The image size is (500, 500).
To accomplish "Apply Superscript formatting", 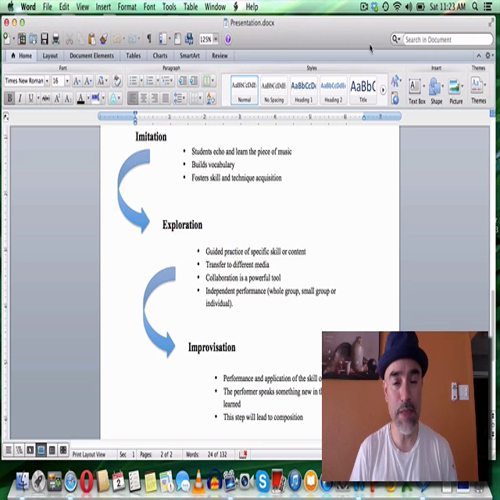I will (57, 98).
